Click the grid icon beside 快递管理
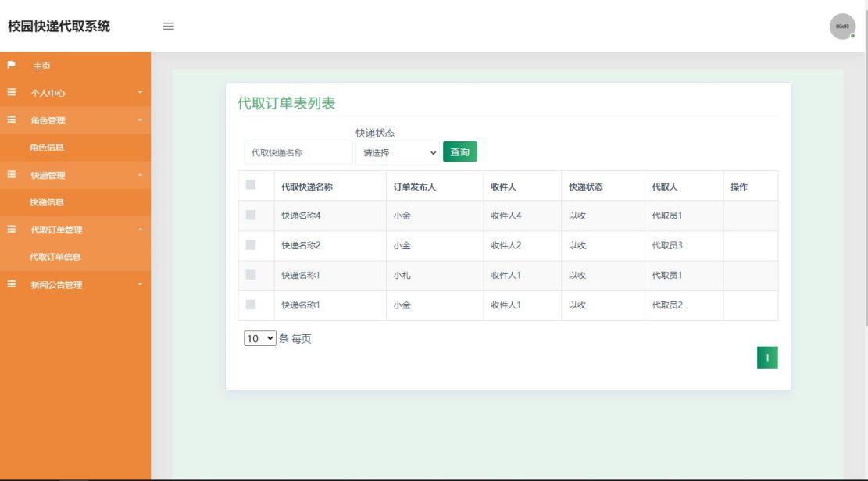This screenshot has height=481, width=868. [11, 174]
